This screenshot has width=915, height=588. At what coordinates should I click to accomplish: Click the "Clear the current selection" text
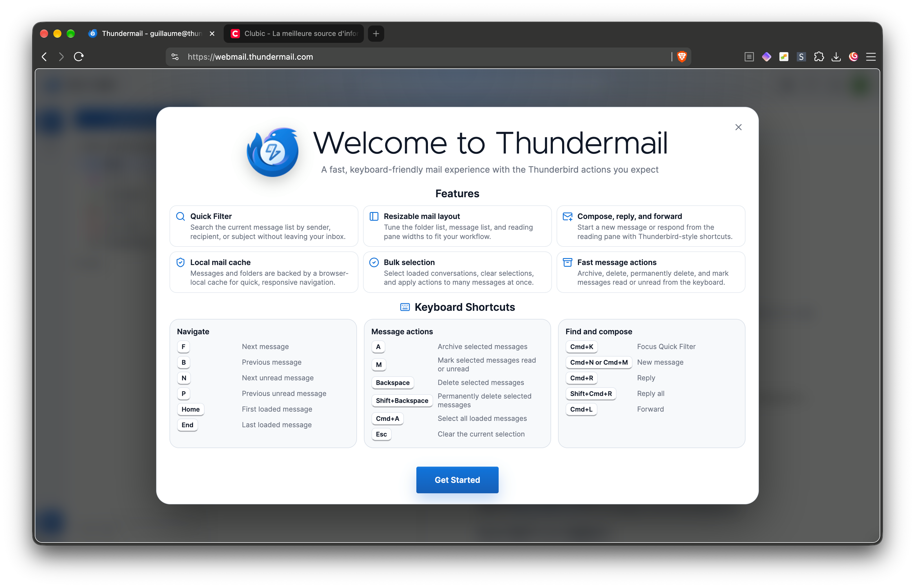[481, 434]
